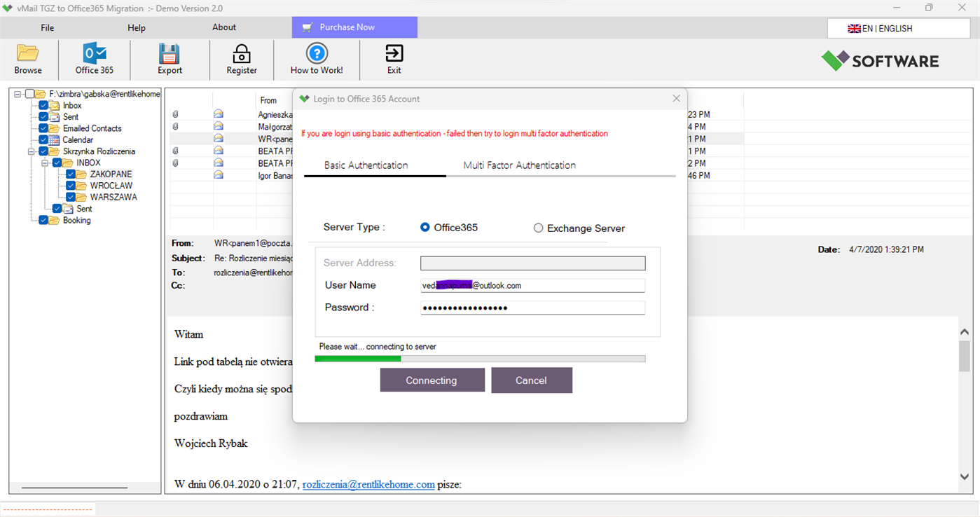Open the Help menu
Screen dimensions: 980x517
136,27
